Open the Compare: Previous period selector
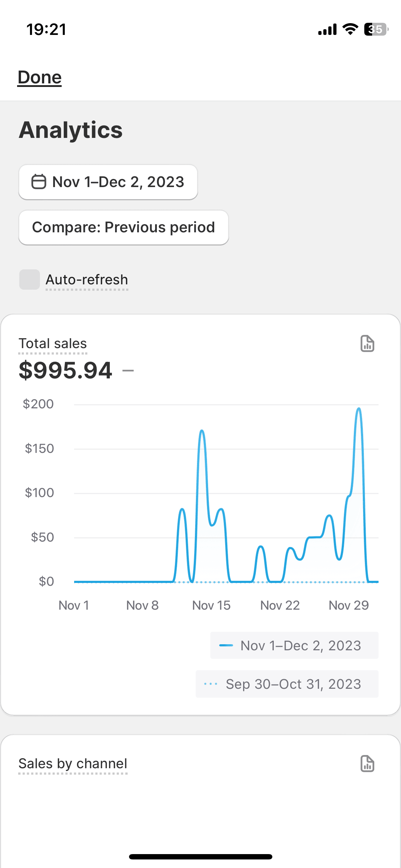 [x=123, y=227]
